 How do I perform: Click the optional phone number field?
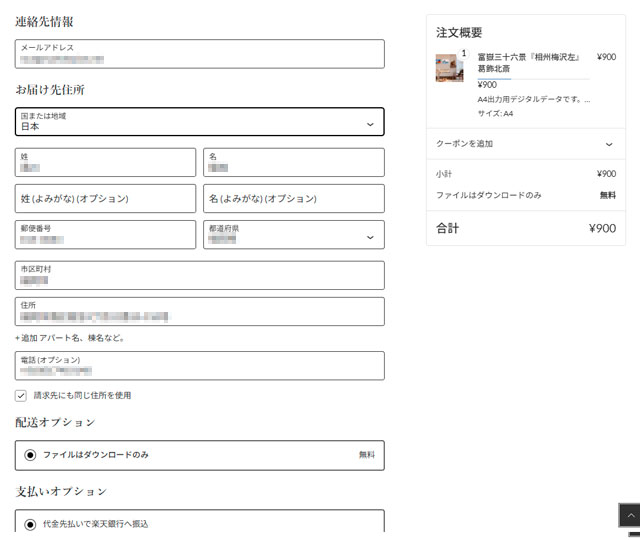[x=200, y=366]
